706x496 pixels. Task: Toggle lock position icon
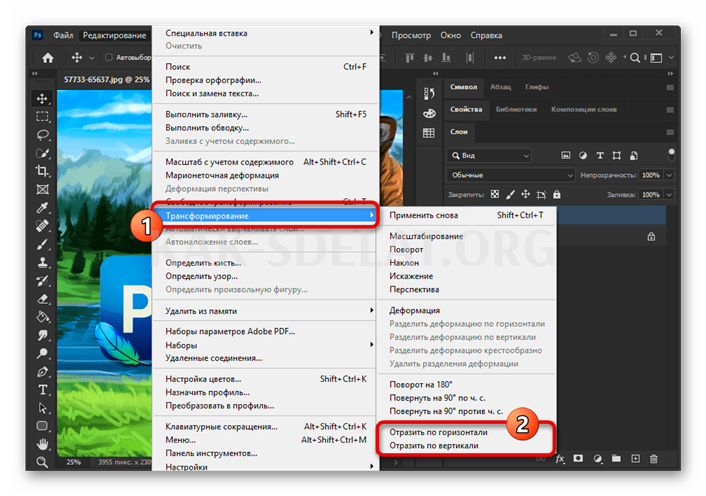click(525, 194)
